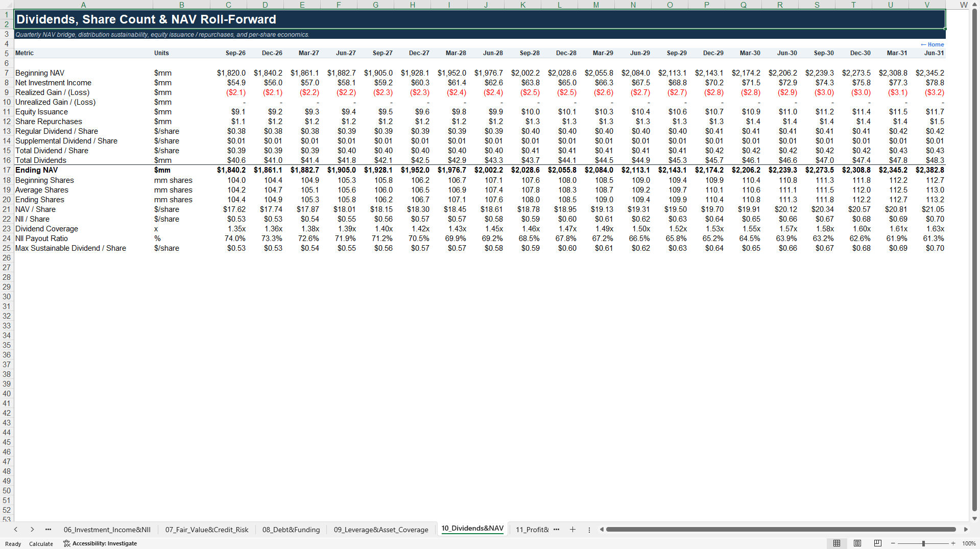Select 10_Dividends&NAV sheet tab
The width and height of the screenshot is (980, 549).
point(472,529)
